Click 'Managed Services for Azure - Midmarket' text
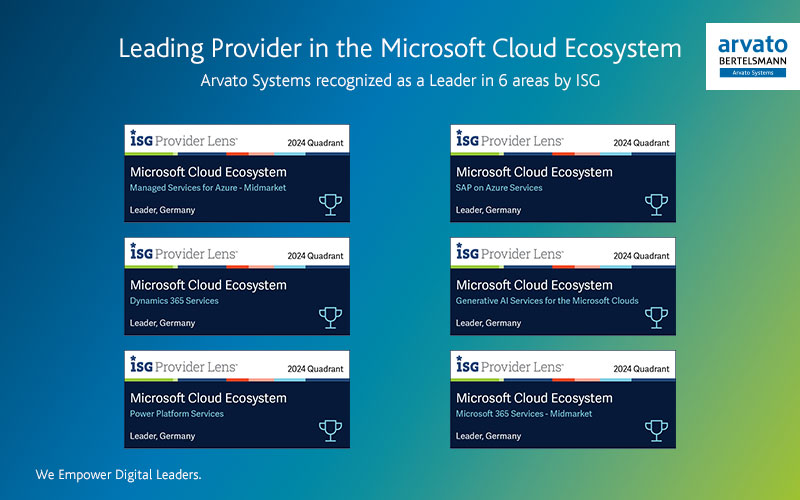The image size is (800, 500). [208, 188]
